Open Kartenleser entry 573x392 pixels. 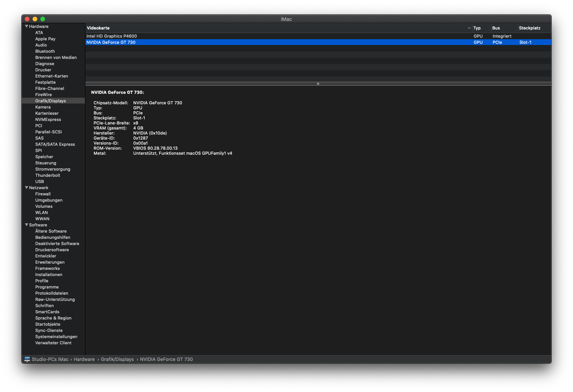coord(47,113)
